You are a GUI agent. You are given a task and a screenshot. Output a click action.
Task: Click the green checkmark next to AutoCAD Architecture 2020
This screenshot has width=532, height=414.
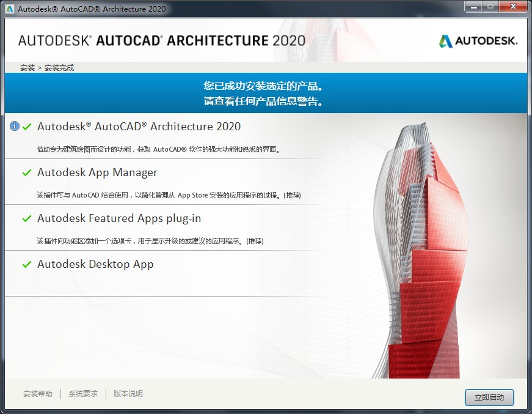[27, 127]
